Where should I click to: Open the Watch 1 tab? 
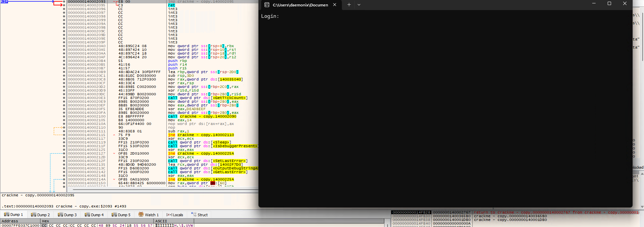pos(149,215)
